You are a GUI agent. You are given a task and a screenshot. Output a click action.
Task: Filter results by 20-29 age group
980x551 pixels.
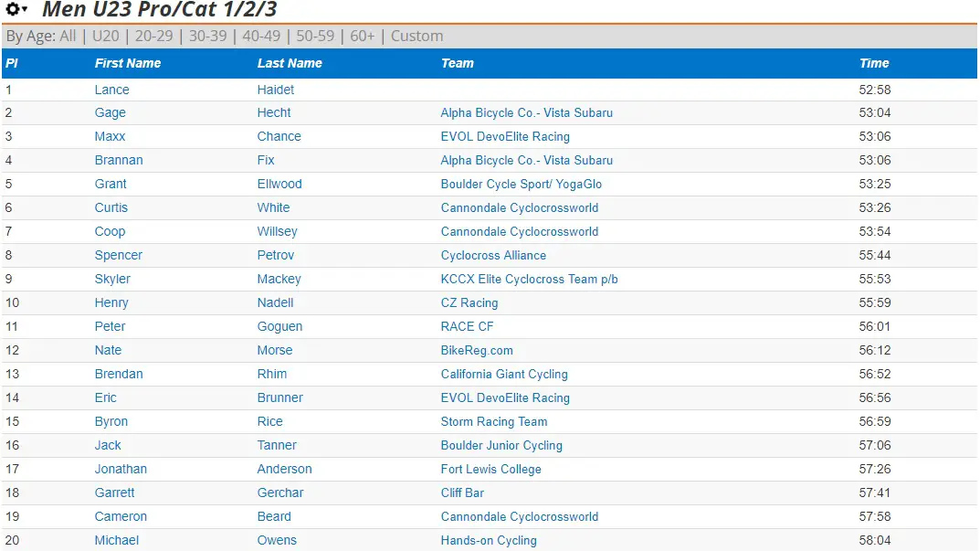pyautogui.click(x=153, y=37)
